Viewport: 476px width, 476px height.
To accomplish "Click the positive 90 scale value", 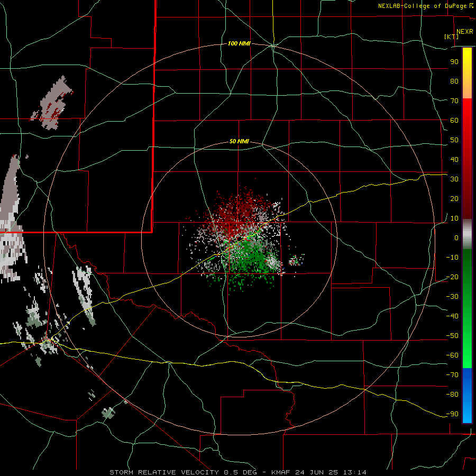I will coord(454,62).
